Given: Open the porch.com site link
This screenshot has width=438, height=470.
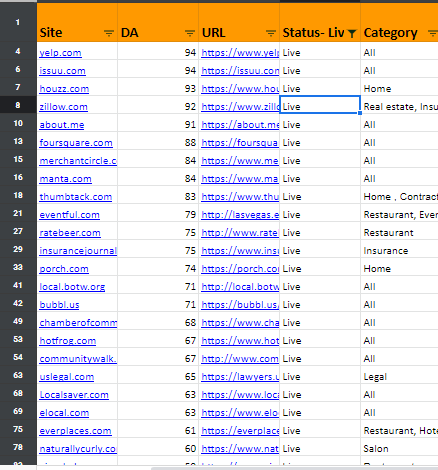Looking at the screenshot, I should pyautogui.click(x=64, y=269).
